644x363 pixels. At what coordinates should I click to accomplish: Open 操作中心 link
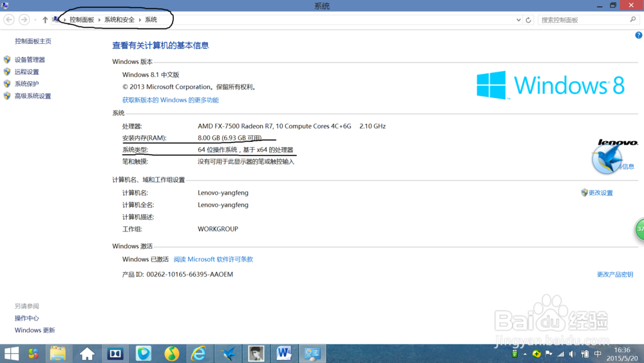coord(26,319)
